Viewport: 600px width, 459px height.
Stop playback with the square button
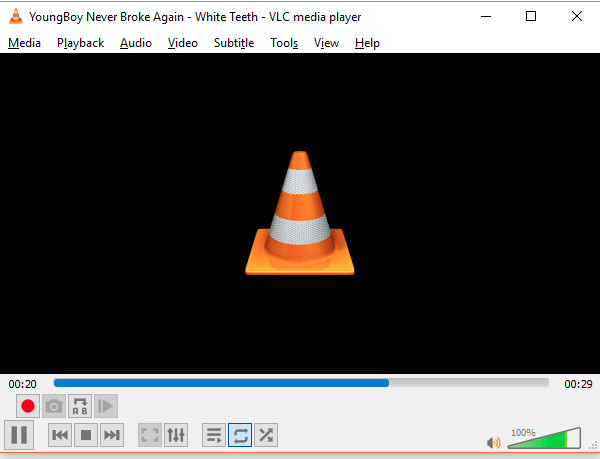coord(86,435)
